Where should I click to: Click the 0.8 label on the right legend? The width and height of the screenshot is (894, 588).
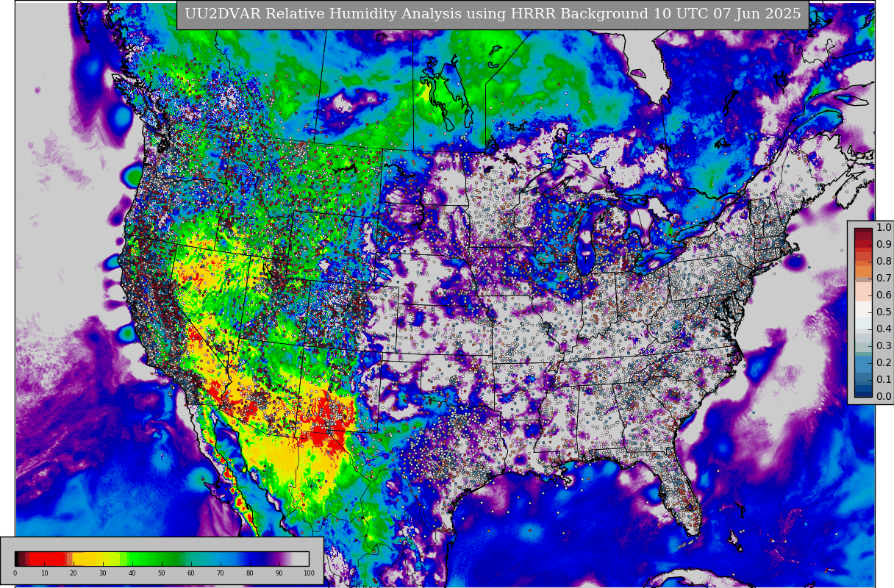[884, 261]
